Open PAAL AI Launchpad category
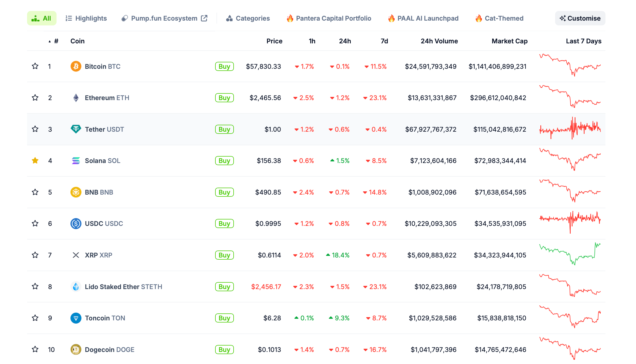 click(423, 18)
